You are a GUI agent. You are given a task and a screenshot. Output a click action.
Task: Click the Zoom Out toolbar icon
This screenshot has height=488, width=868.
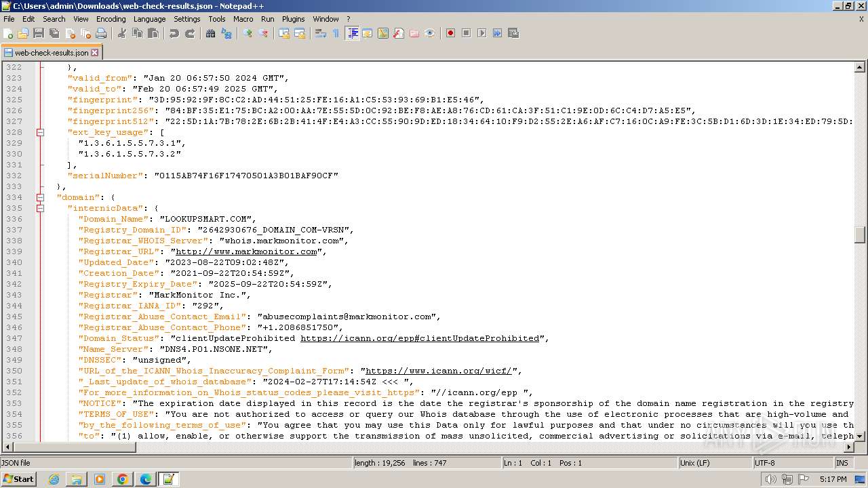(x=263, y=33)
